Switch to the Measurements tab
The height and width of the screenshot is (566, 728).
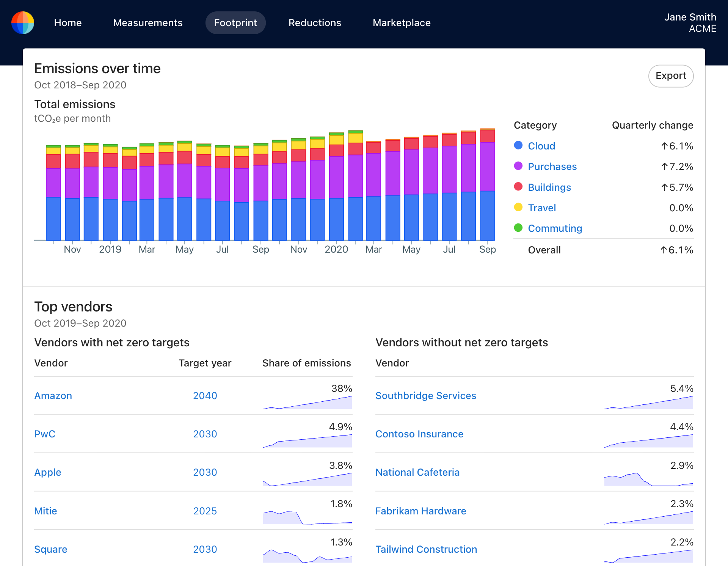point(148,23)
